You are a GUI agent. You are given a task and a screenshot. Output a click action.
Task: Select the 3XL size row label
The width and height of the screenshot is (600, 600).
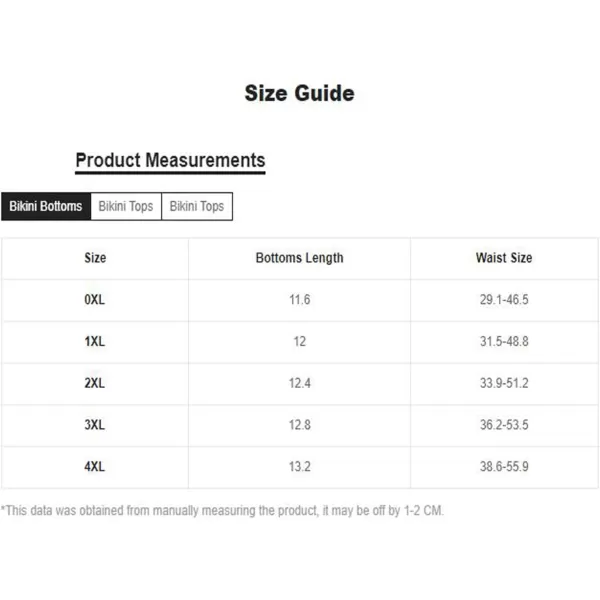(x=95, y=425)
